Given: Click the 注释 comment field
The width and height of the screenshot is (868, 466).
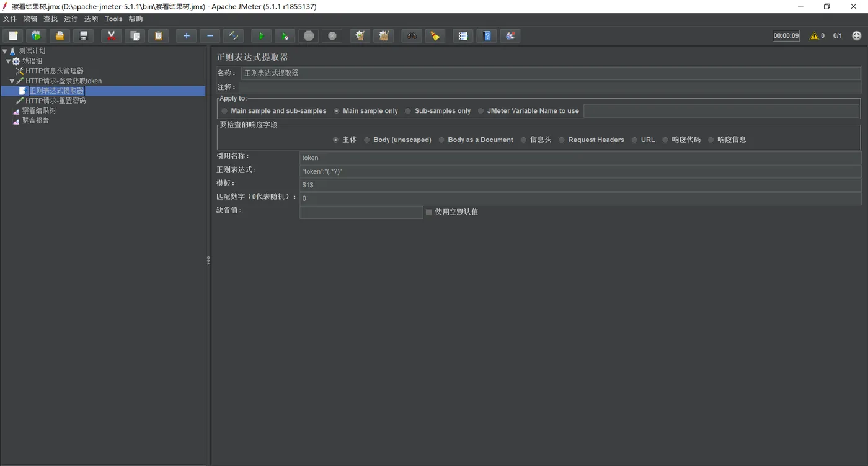Looking at the screenshot, I should point(551,87).
